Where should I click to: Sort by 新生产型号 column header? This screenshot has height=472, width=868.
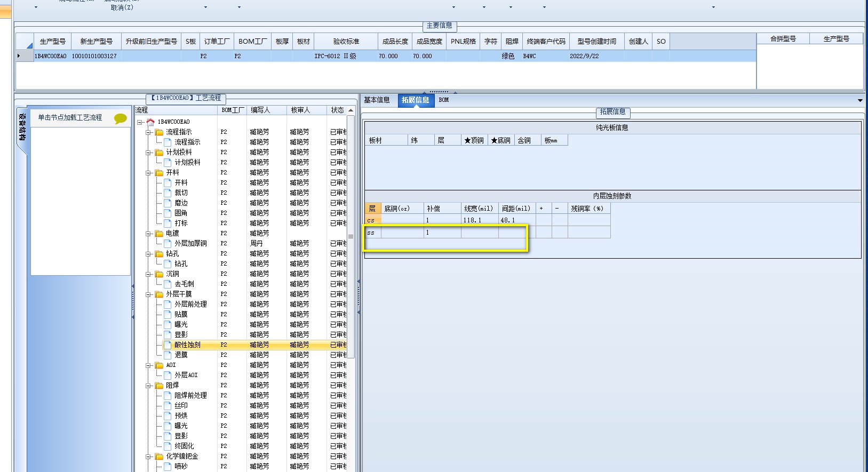point(96,42)
